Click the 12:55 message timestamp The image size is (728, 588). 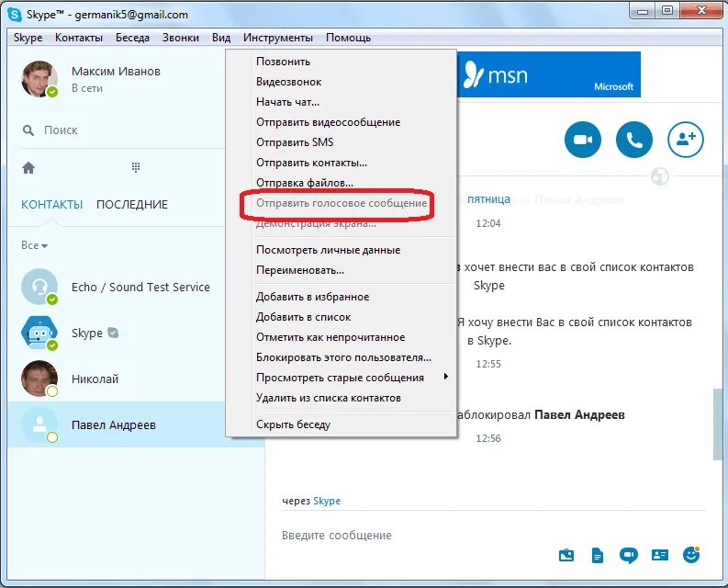click(x=488, y=364)
